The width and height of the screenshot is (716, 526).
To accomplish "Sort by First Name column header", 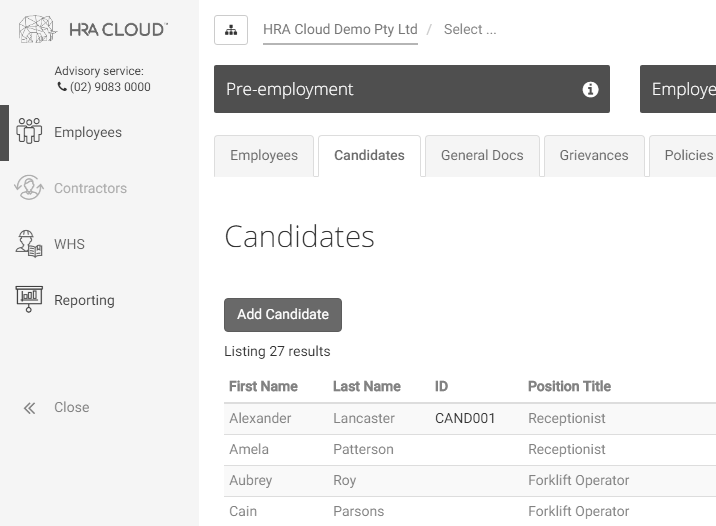I will [x=263, y=386].
